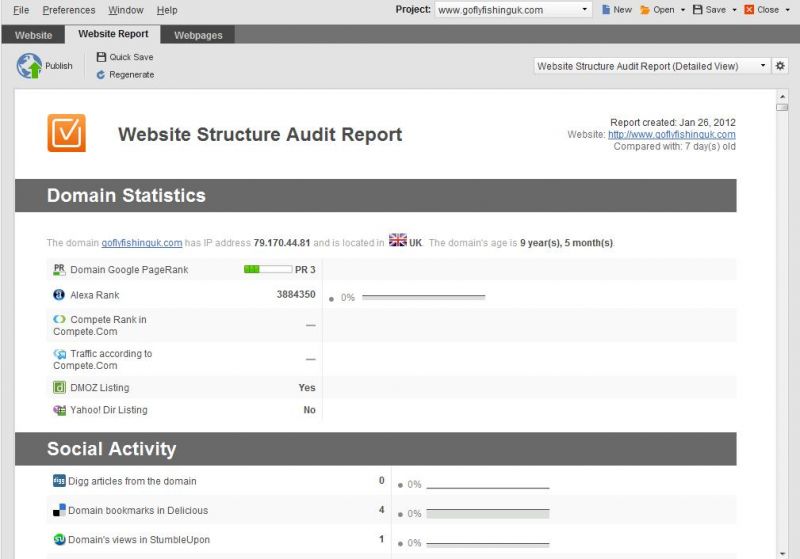800x559 pixels.
Task: Open the www.goflyfishinguk.com website link
Action: click(671, 134)
